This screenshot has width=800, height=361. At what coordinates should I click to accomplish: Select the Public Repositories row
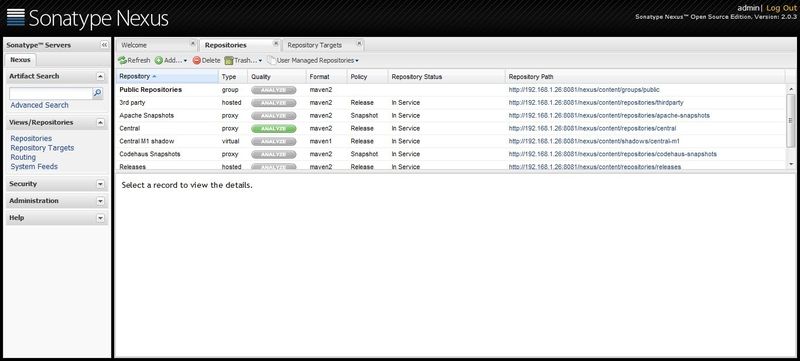[451, 90]
